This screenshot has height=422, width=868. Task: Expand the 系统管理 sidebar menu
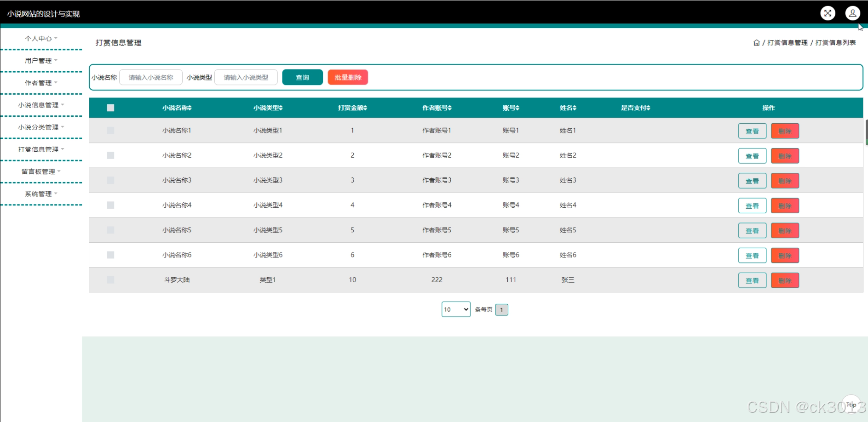[41, 194]
